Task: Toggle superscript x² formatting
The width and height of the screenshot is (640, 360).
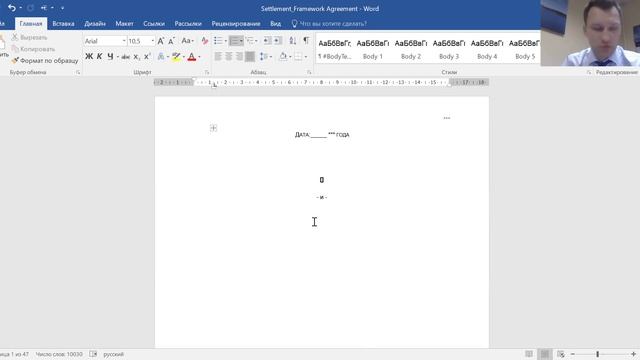Action: [147, 57]
